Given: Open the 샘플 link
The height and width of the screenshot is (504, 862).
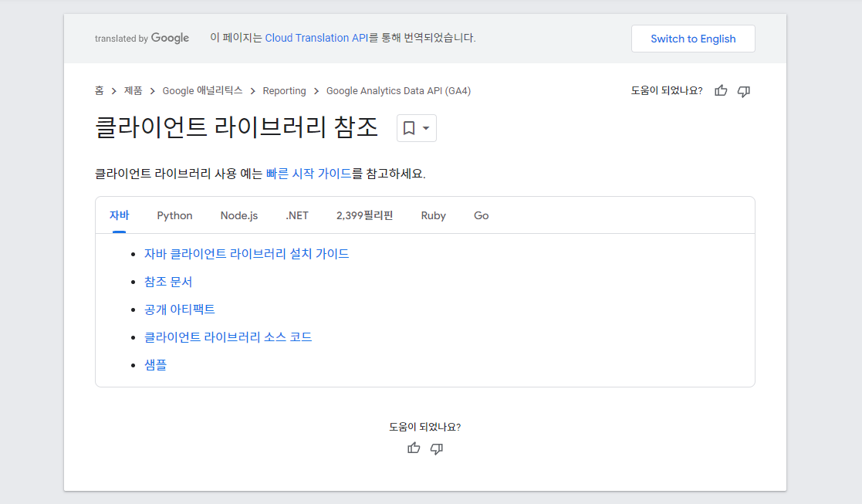Looking at the screenshot, I should pos(155,365).
